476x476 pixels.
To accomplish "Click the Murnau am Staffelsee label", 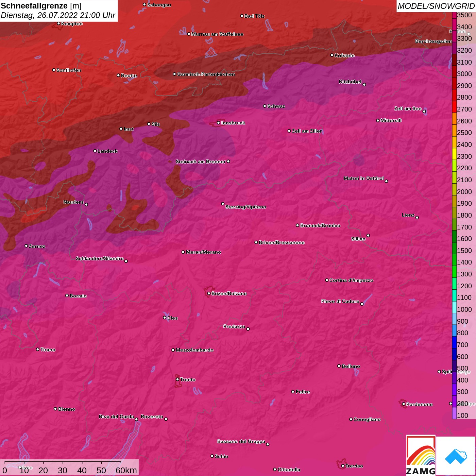I will (217, 34).
